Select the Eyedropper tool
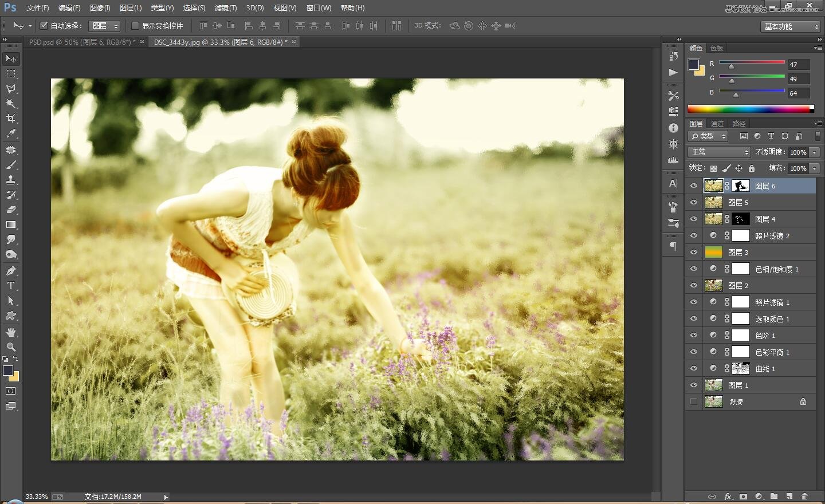This screenshot has width=825, height=504. click(x=11, y=133)
